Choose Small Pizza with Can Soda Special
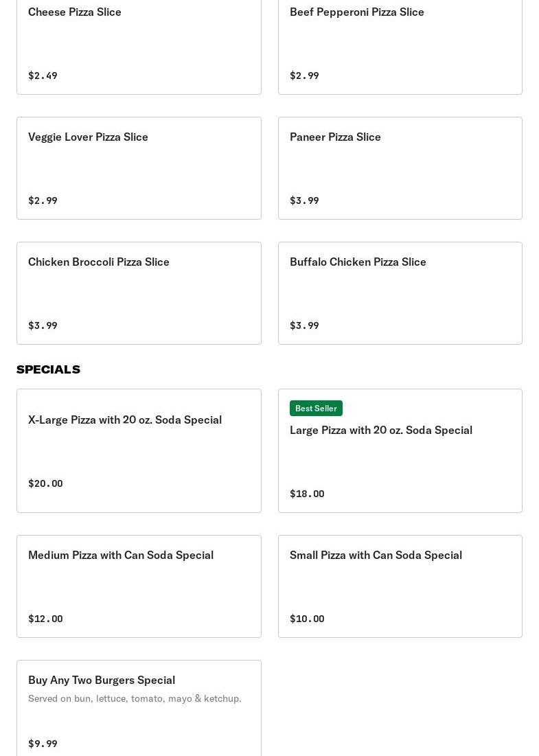The width and height of the screenshot is (539, 756). [400, 586]
